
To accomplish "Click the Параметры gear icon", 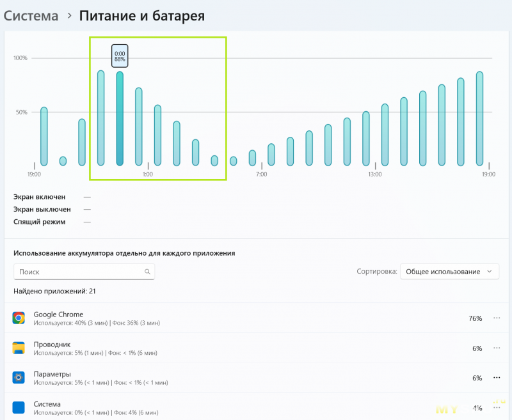I will [x=19, y=377].
